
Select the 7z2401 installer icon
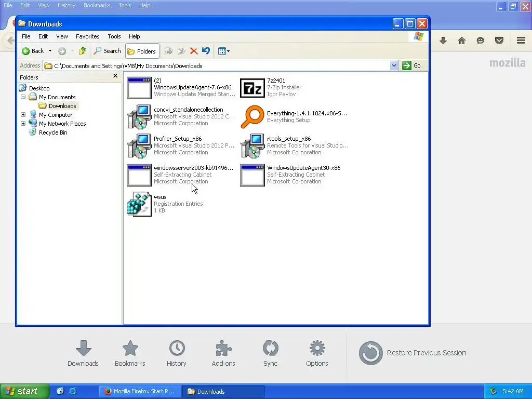pos(252,88)
